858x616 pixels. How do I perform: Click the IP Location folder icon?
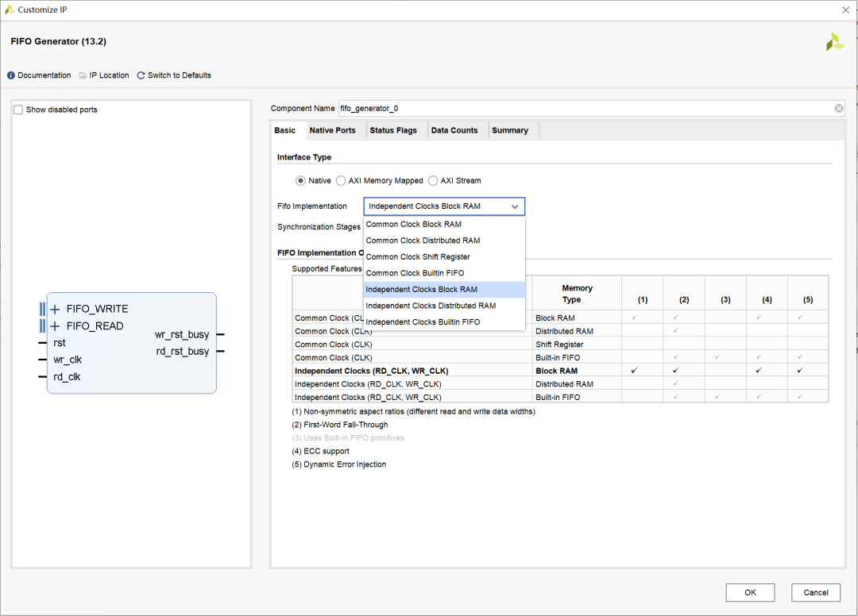coord(83,75)
